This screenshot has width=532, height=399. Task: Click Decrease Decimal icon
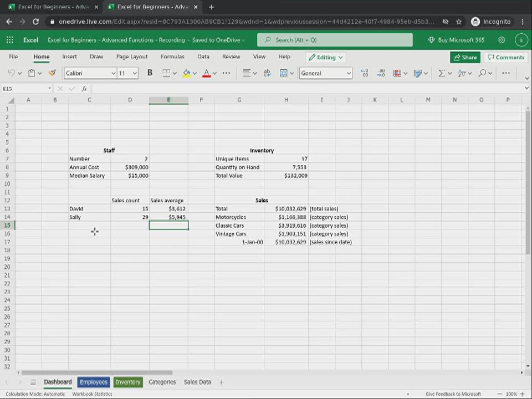click(x=365, y=73)
